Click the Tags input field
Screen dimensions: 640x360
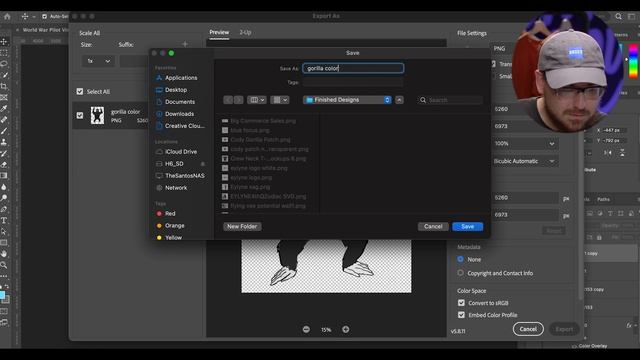tap(353, 82)
